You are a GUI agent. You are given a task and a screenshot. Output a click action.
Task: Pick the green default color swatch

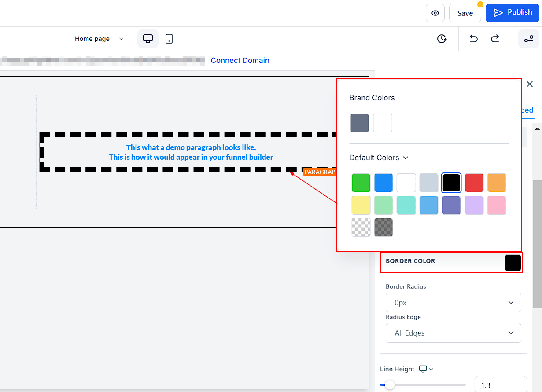361,183
